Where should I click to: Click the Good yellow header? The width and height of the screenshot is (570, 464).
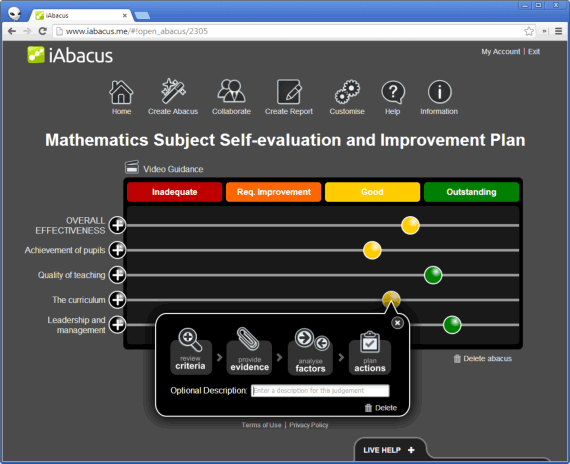[x=372, y=192]
